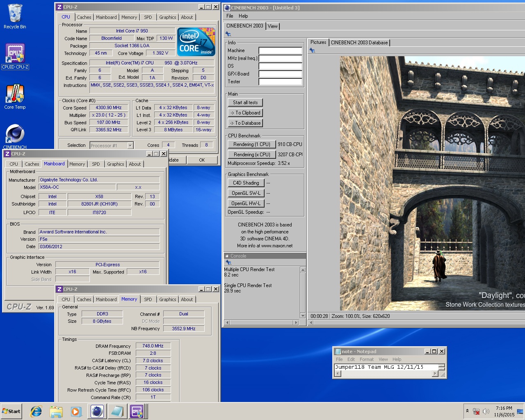Select Mainboard tab in middle CPU-Z window

pyautogui.click(x=54, y=164)
